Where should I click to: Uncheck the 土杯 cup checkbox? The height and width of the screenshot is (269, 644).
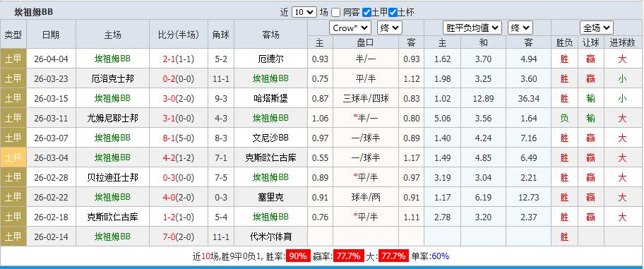pos(393,12)
